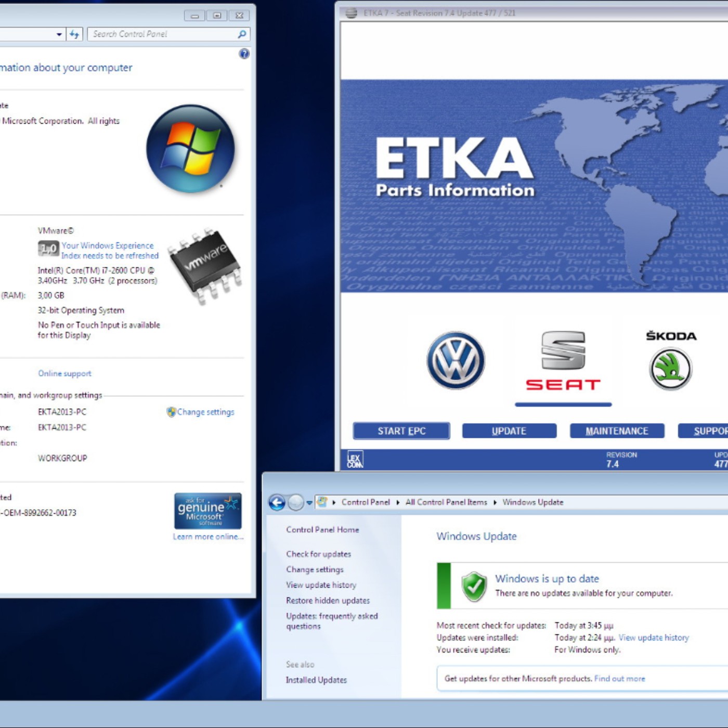This screenshot has width=728, height=728.
Task: Click the search magnifier in Control Panel
Action: pos(242,34)
